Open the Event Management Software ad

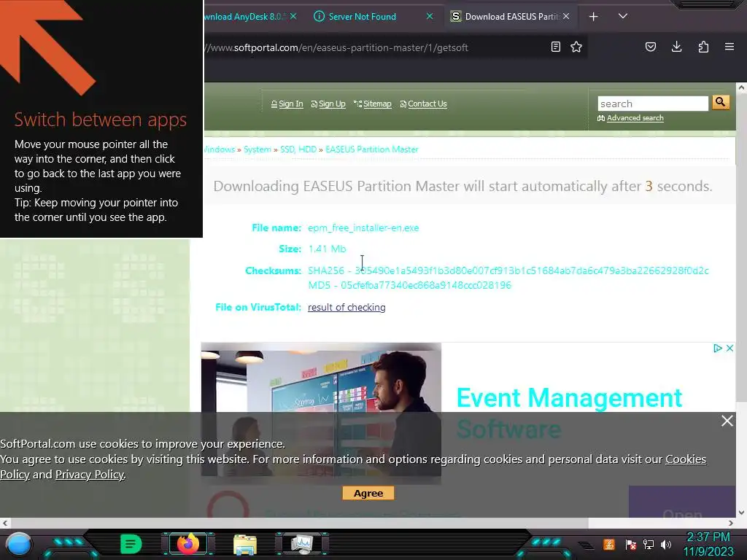[569, 413]
